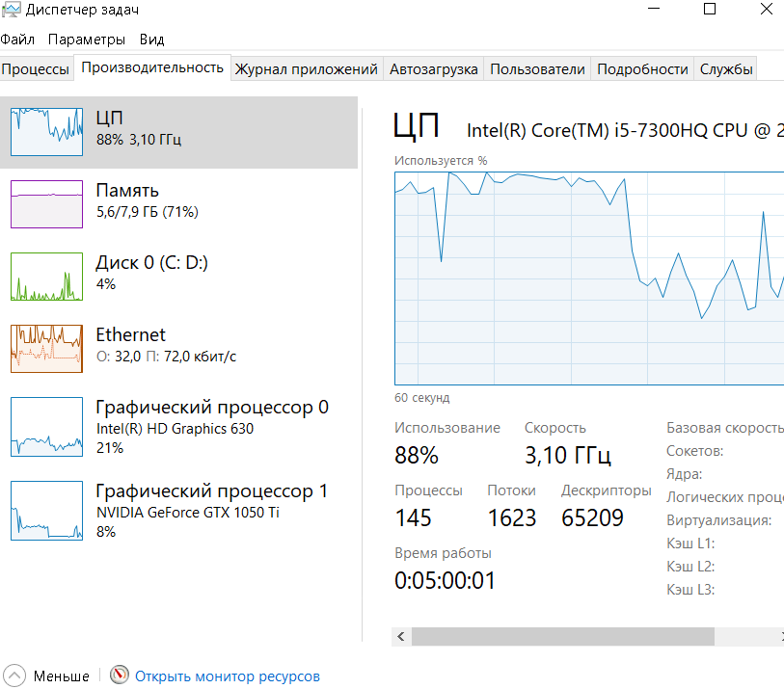Click the Resource Monitor icon
The image size is (784, 689).
120,676
